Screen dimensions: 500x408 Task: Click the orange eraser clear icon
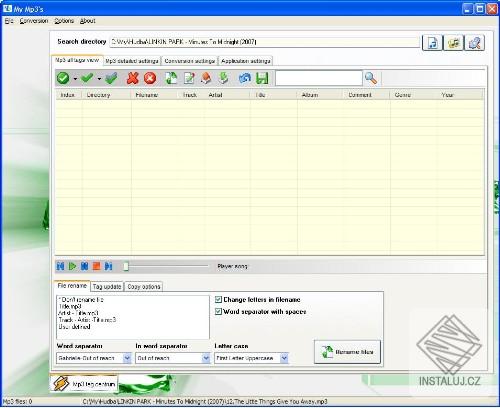coord(206,78)
